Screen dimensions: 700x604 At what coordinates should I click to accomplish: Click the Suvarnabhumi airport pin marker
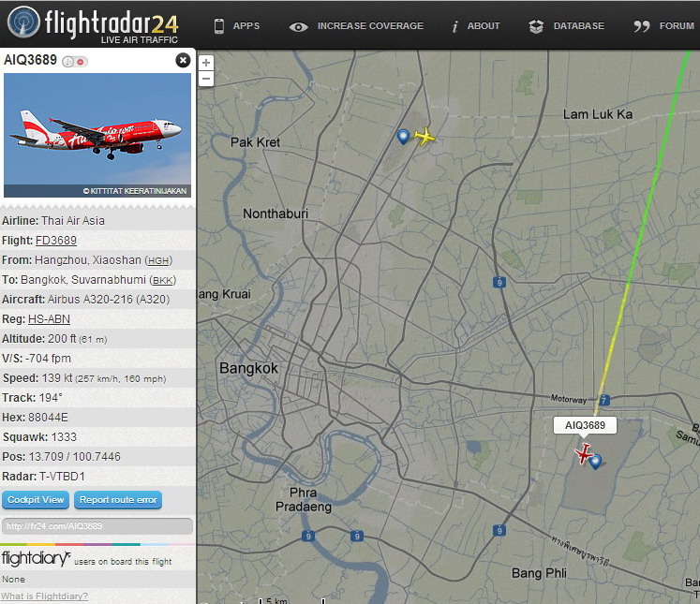click(595, 462)
